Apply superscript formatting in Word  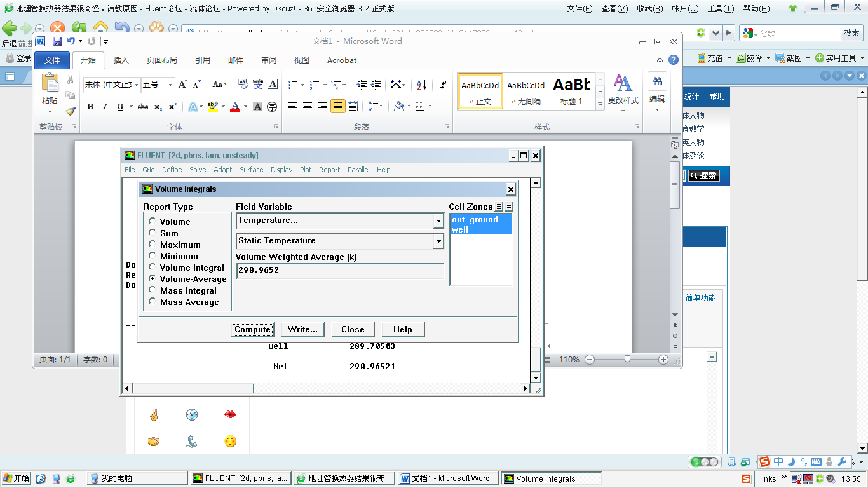173,107
